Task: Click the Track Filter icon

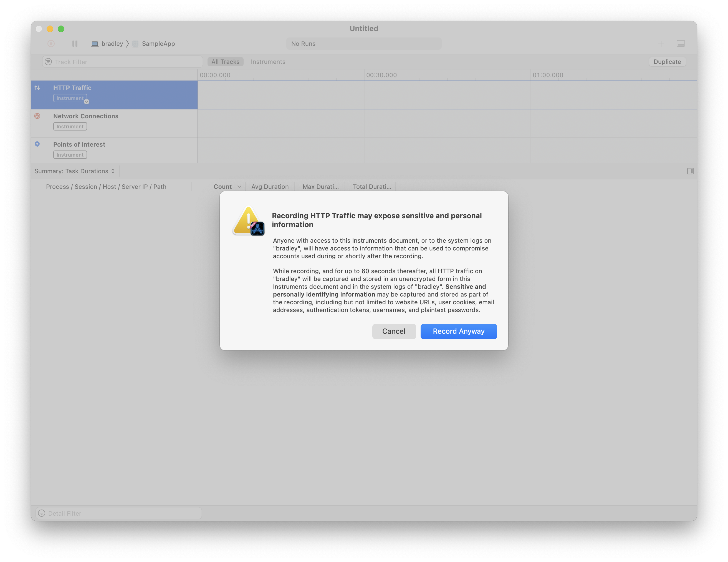Action: [48, 62]
